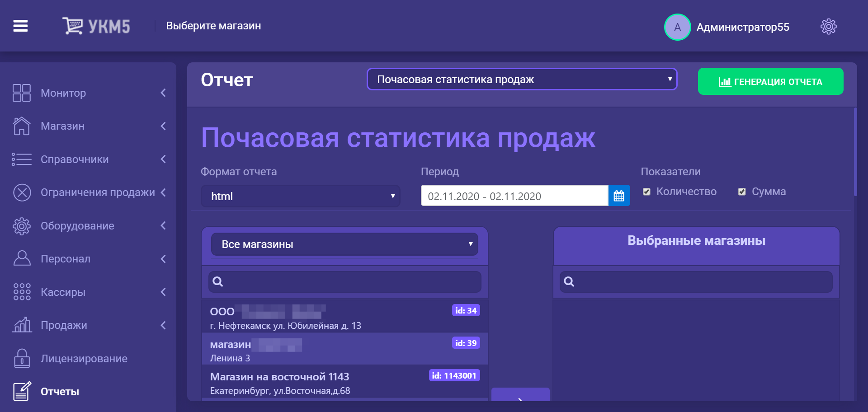Expand the Кассиры menu chevron
Screen dimensions: 868x412
[163, 292]
